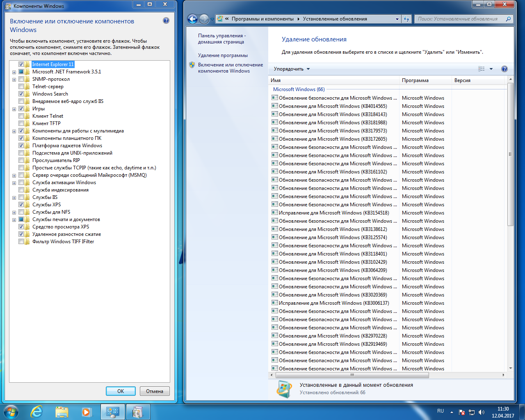Image resolution: width=525 pixels, height=420 pixels.
Task: Click refresh icon next to address bar
Action: (x=406, y=19)
